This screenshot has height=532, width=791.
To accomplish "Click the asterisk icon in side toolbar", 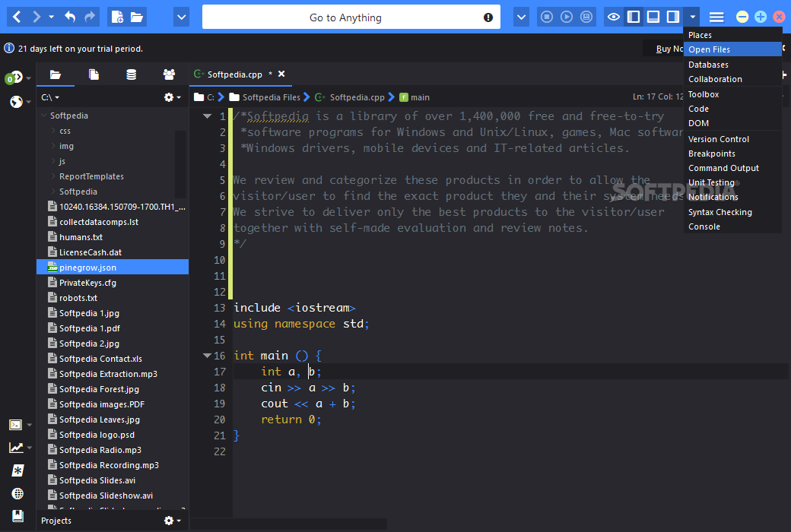I will point(17,470).
